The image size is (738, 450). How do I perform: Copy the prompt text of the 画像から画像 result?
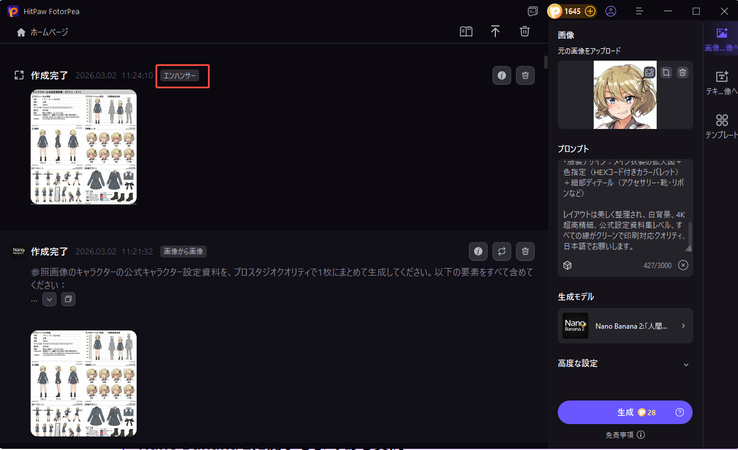point(68,299)
